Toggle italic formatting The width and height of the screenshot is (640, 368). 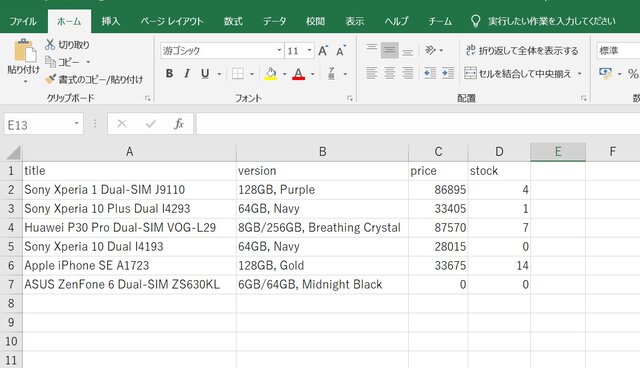187,74
